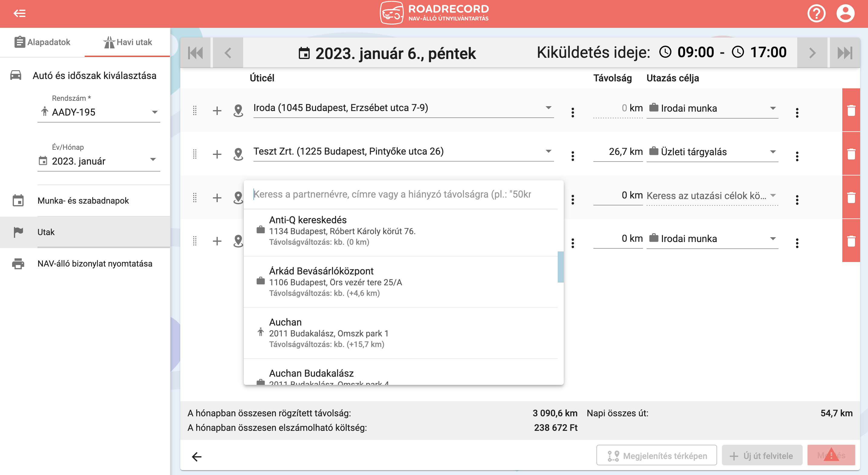Open purpose options menu for Irodai munka first row
This screenshot has width=868, height=475.
pos(797,113)
